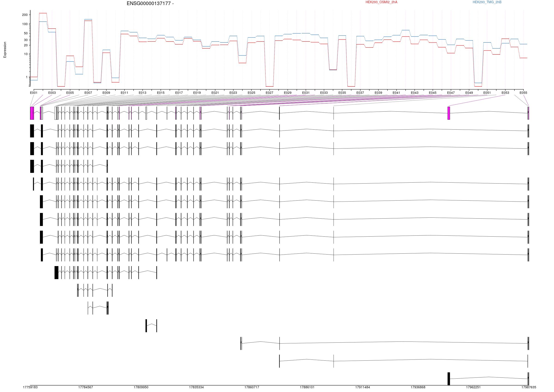The width and height of the screenshot is (554, 392).
Task: Click exon label E025
Action: tap(252, 93)
